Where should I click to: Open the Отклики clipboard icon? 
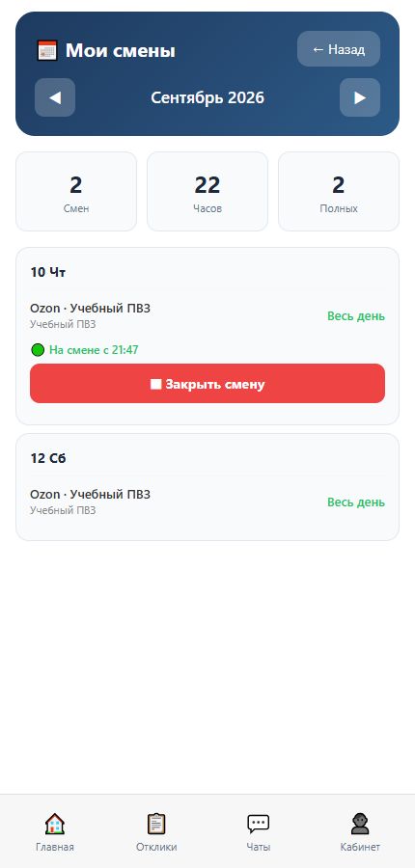pyautogui.click(x=156, y=824)
